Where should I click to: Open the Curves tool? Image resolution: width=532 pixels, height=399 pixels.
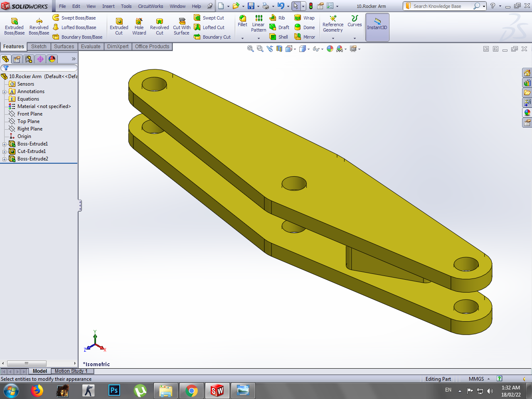pos(355,21)
